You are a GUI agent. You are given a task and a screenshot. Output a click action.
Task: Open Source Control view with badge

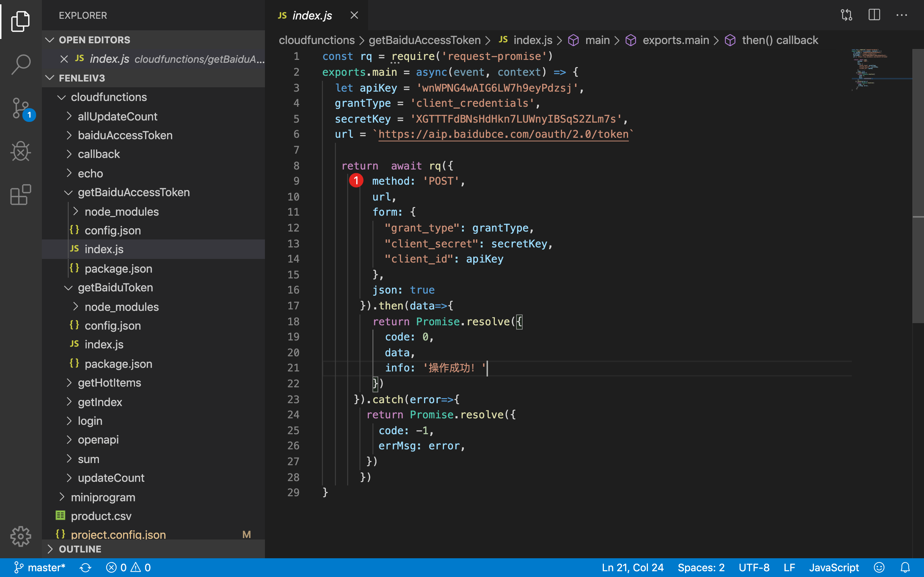[x=21, y=108]
